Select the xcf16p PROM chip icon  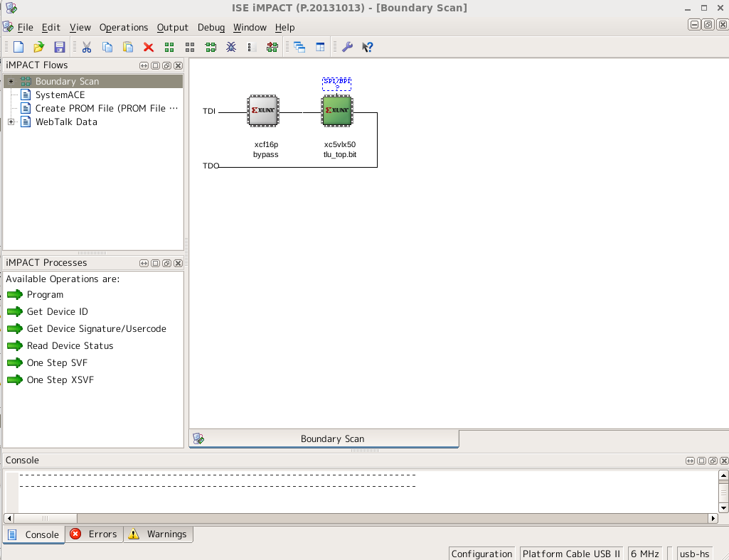pos(263,111)
